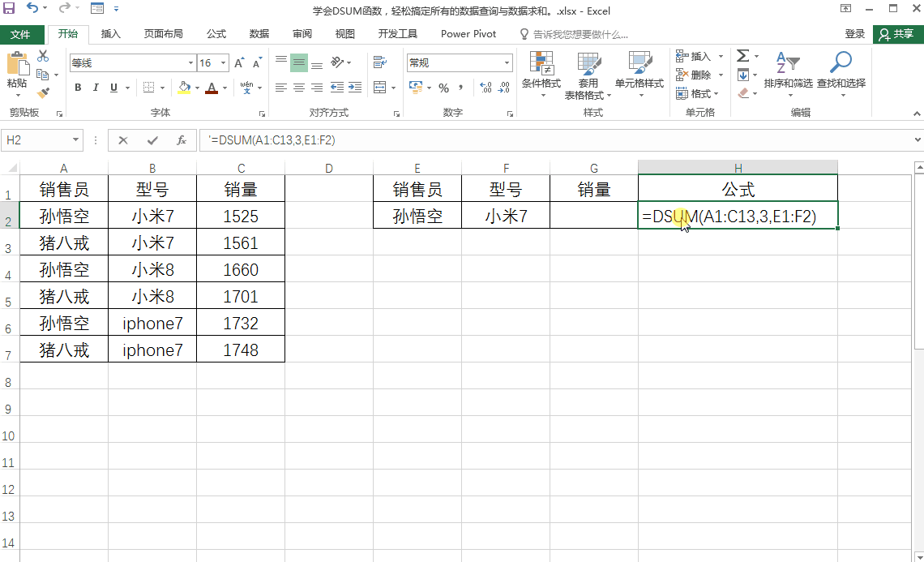924x562 pixels.
Task: Align text left
Action: 281,88
